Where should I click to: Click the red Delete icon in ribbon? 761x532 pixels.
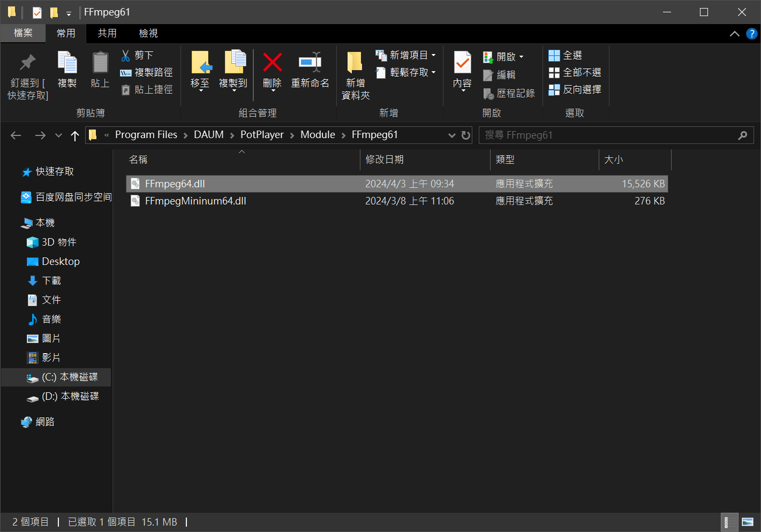(272, 63)
